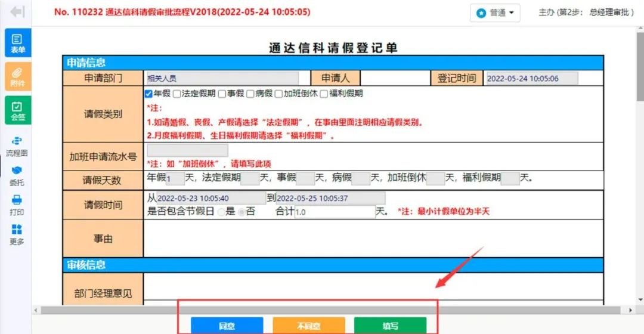
Task: Click the 加班申请流水号 input field
Action: tap(187, 150)
